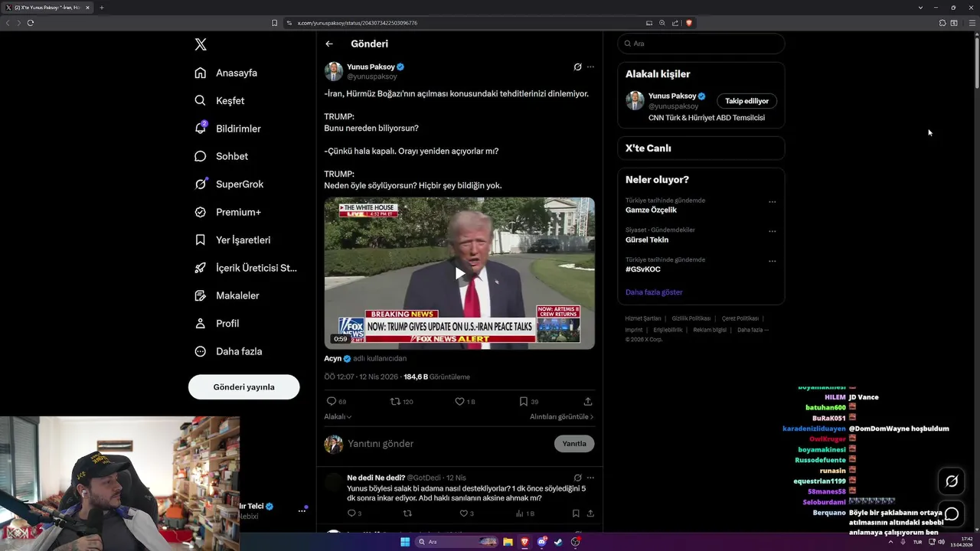This screenshot has height=551, width=980.
Task: Open Hizmet Şartları footer link
Action: pyautogui.click(x=643, y=318)
